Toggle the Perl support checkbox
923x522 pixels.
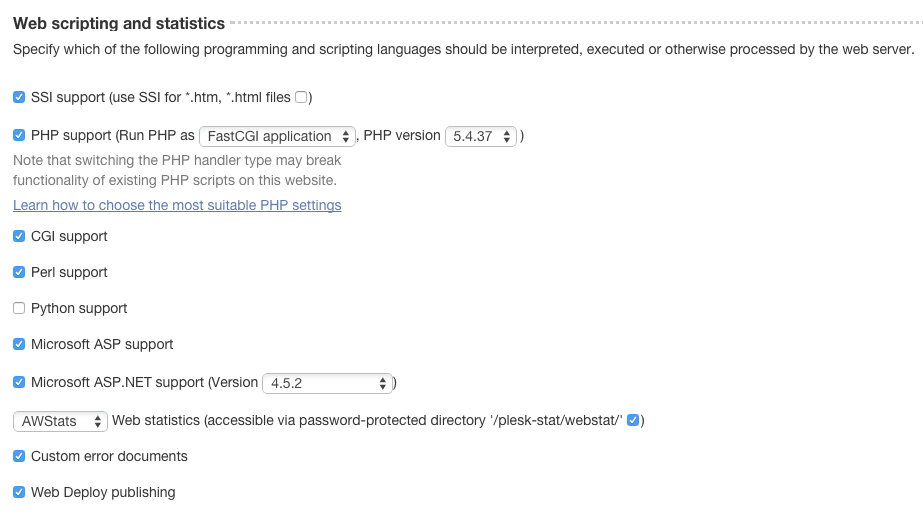19,272
